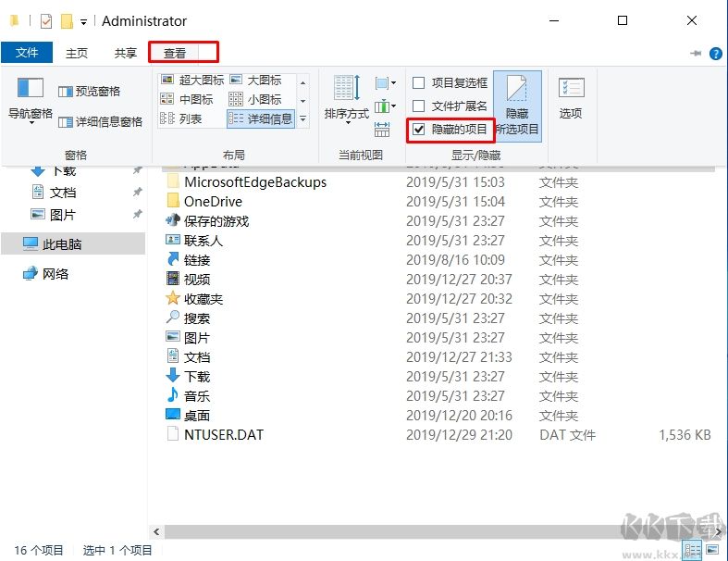Screen dimensions: 728x561
Task: Open quick access toolbar dropdown
Action: tap(83, 21)
